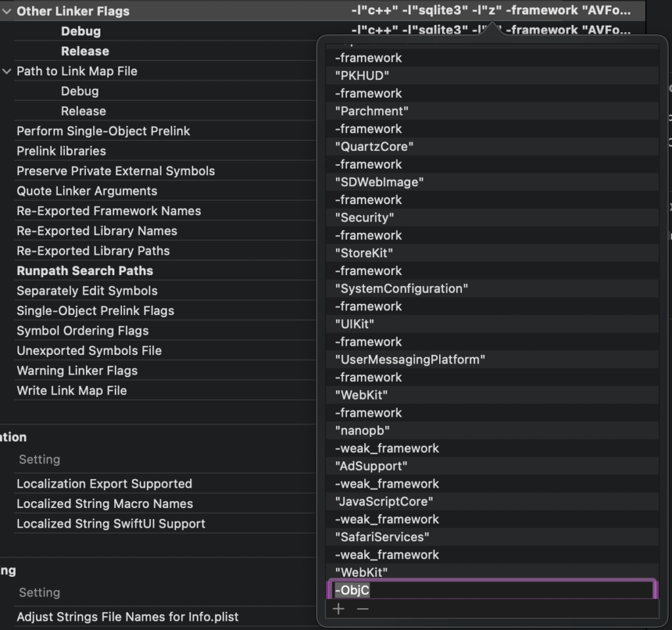Select the Path to Link Map File setting
Viewport: 672px width, 630px height.
(77, 71)
